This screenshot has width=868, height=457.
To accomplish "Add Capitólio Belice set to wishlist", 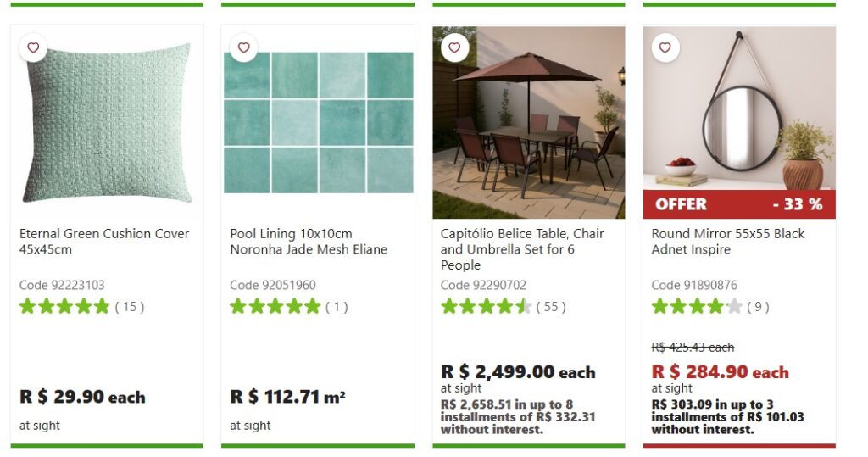I will (x=454, y=48).
